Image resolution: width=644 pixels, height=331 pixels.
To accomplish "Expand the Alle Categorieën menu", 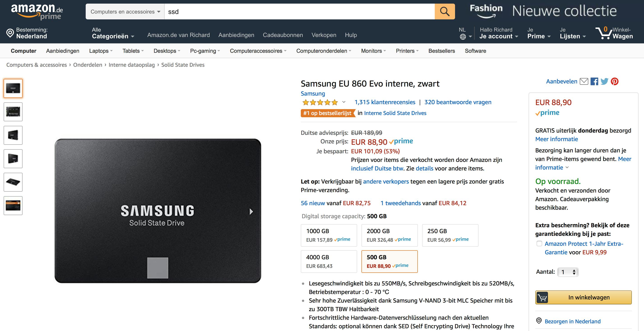I will [x=113, y=33].
